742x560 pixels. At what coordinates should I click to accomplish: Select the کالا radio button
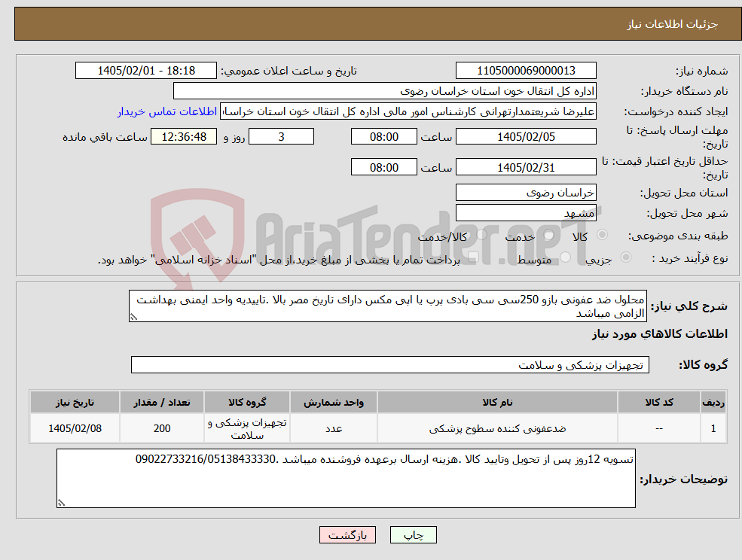603,235
